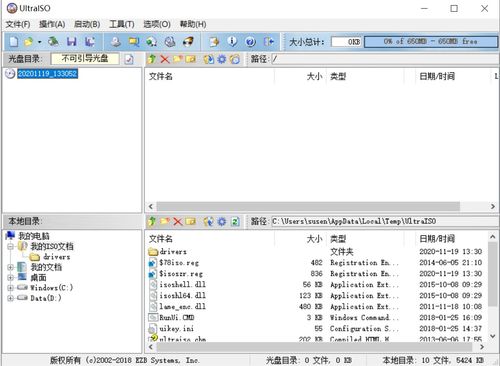
Task: Sort local pane by 大小 column header
Action: 300,239
